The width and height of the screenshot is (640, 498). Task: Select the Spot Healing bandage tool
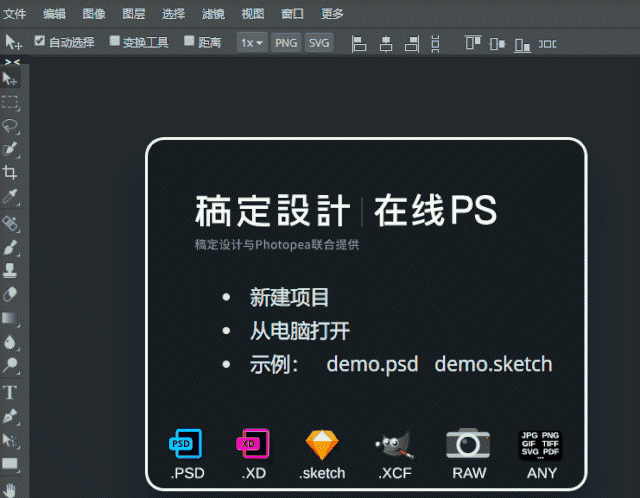(10, 223)
